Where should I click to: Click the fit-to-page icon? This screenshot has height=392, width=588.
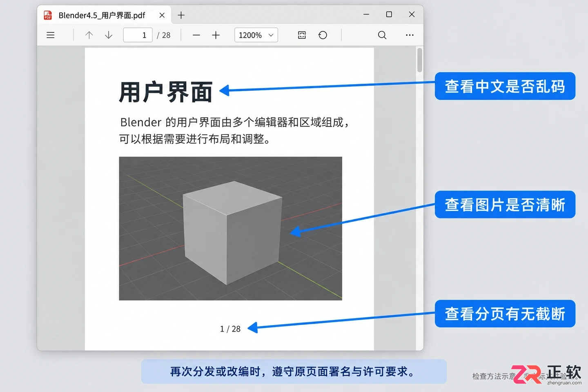(302, 35)
